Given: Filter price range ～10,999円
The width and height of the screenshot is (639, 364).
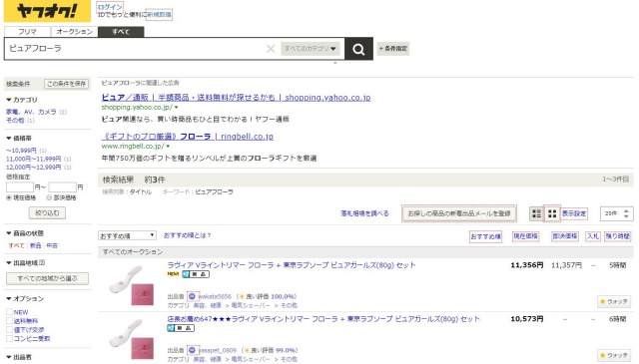Looking at the screenshot, I should [x=21, y=151].
